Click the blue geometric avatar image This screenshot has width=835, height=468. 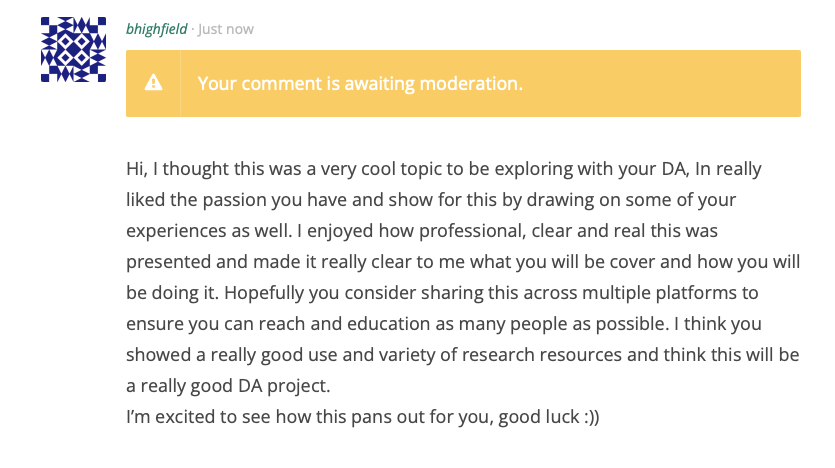point(73,50)
